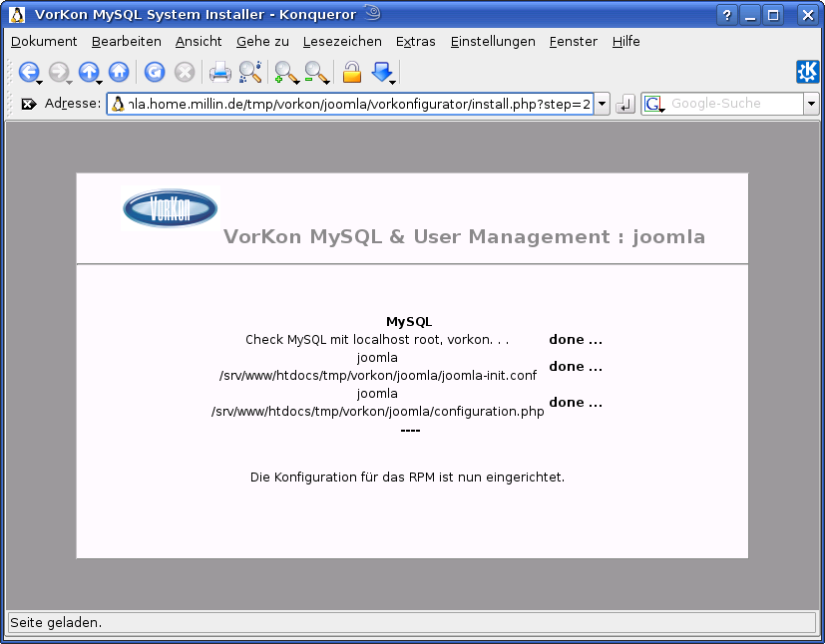The image size is (825, 644).
Task: Click the KDE gear animation logo
Action: pyautogui.click(x=807, y=72)
